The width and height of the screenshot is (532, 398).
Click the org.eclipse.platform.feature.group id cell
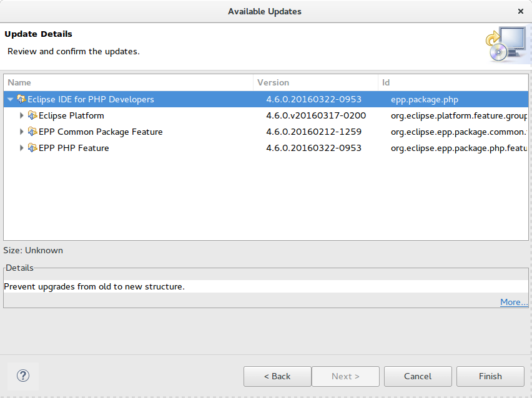(x=459, y=116)
